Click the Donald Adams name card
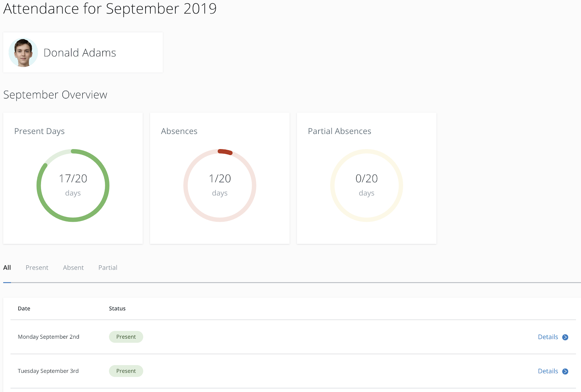Viewport: 581px width, 392px height. tap(83, 53)
